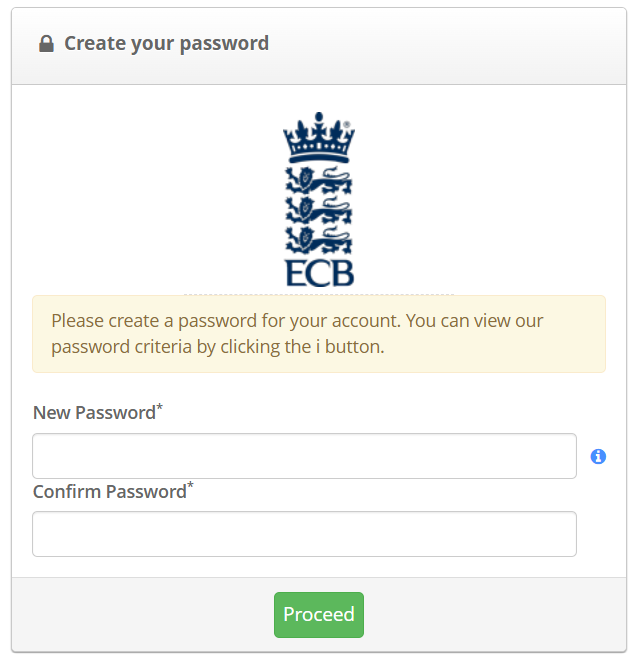Click the crown atop the ECB logo
The width and height of the screenshot is (634, 655).
319,138
